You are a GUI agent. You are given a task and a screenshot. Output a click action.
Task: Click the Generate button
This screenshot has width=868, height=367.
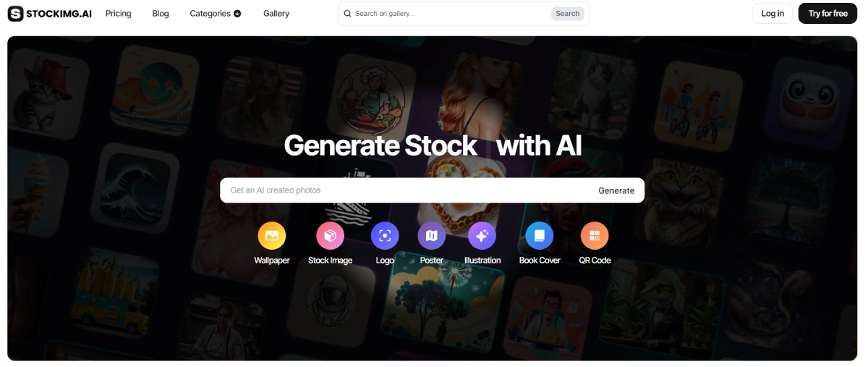tap(616, 190)
